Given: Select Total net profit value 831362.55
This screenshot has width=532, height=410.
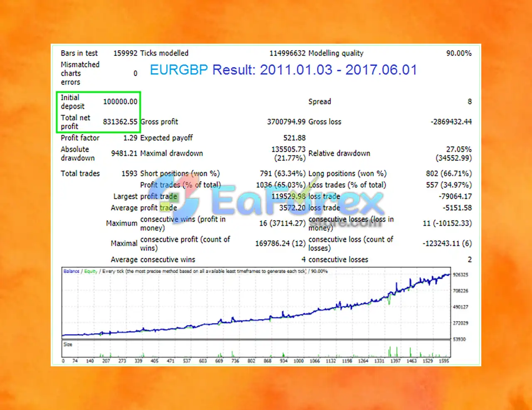Looking at the screenshot, I should 120,122.
